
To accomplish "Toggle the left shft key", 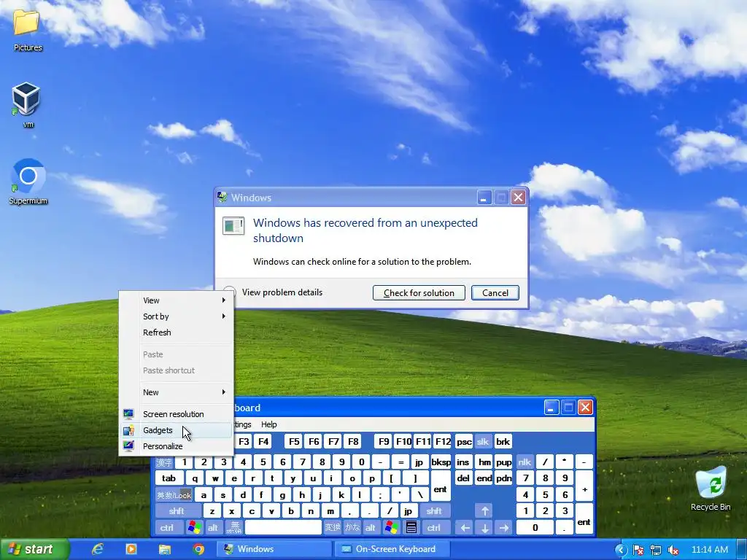I will tap(177, 511).
